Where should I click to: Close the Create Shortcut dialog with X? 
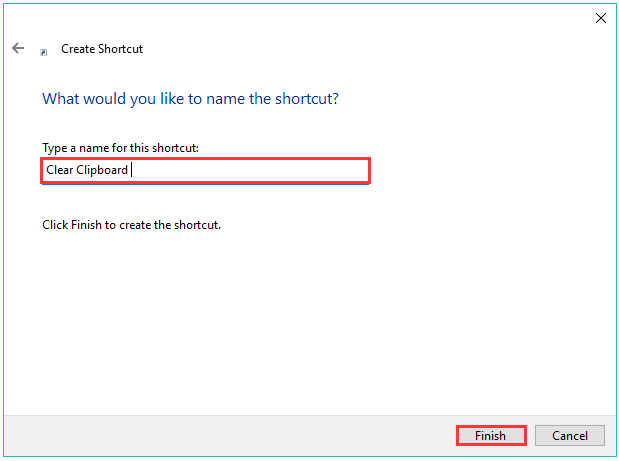pyautogui.click(x=600, y=18)
